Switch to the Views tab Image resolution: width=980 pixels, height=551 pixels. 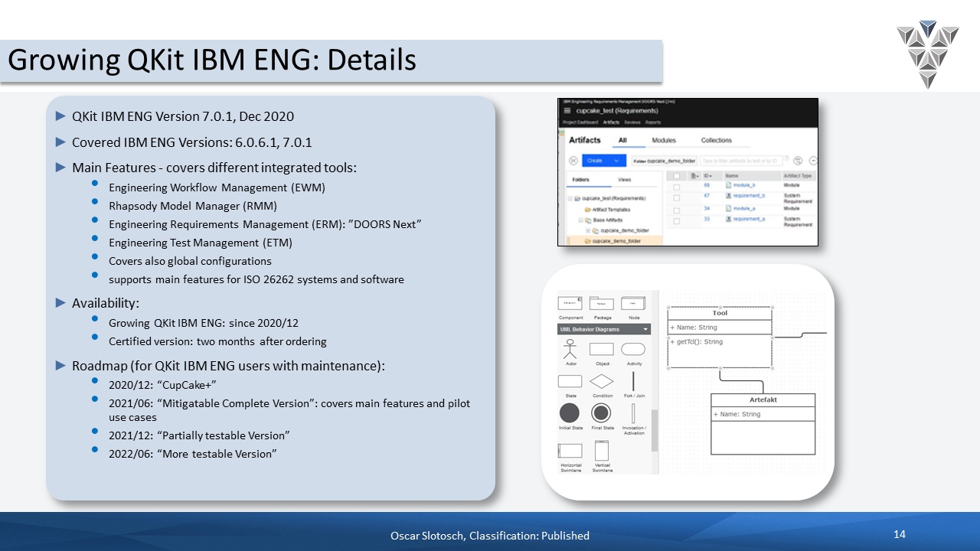625,180
